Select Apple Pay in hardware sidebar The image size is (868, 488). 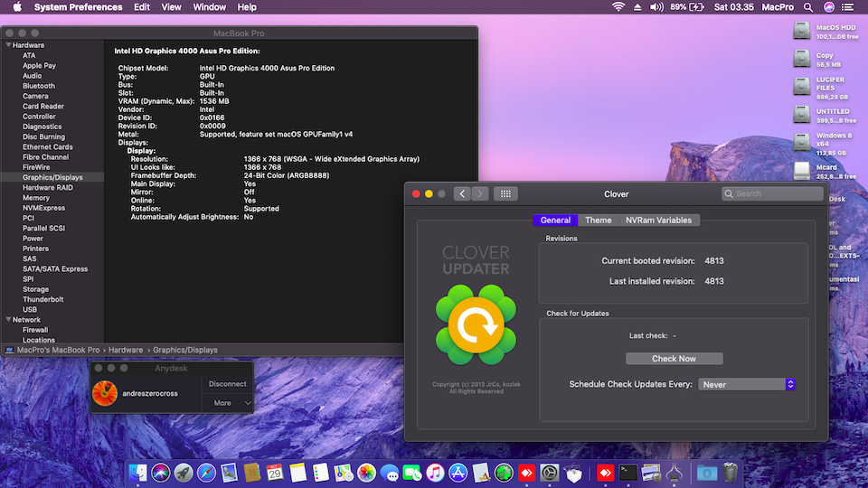39,65
